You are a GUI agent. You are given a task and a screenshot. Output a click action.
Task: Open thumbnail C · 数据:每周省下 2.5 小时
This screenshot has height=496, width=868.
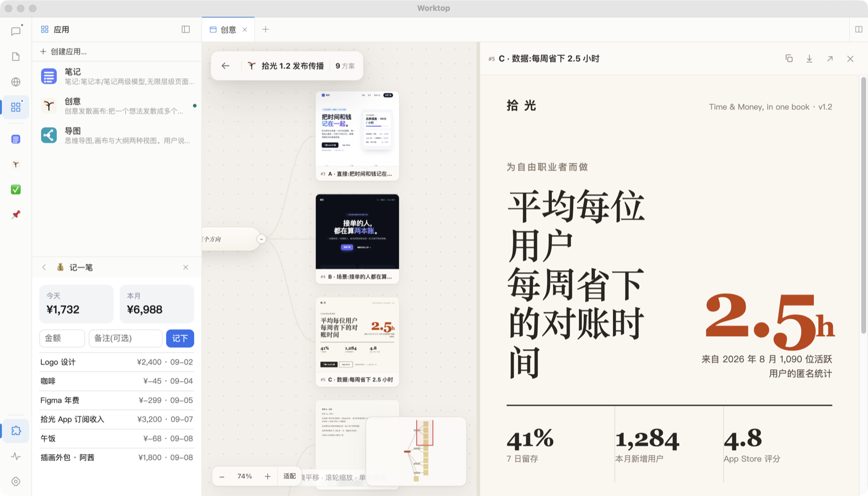click(x=358, y=342)
